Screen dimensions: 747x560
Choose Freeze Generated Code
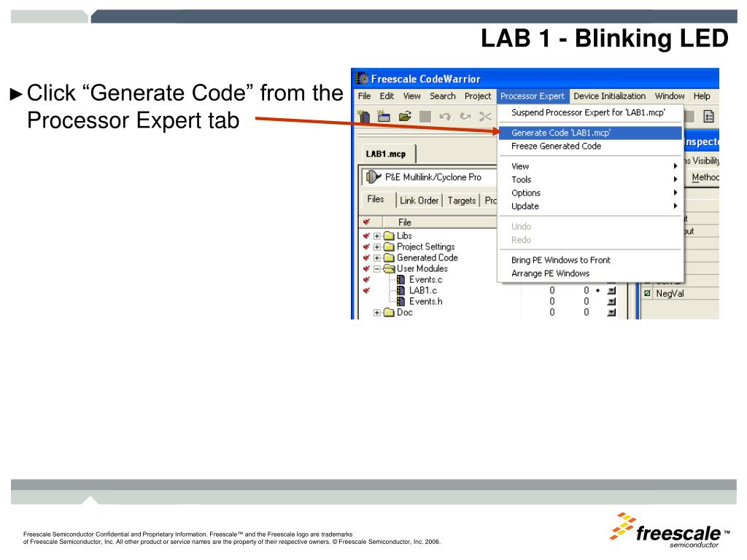pos(589,146)
